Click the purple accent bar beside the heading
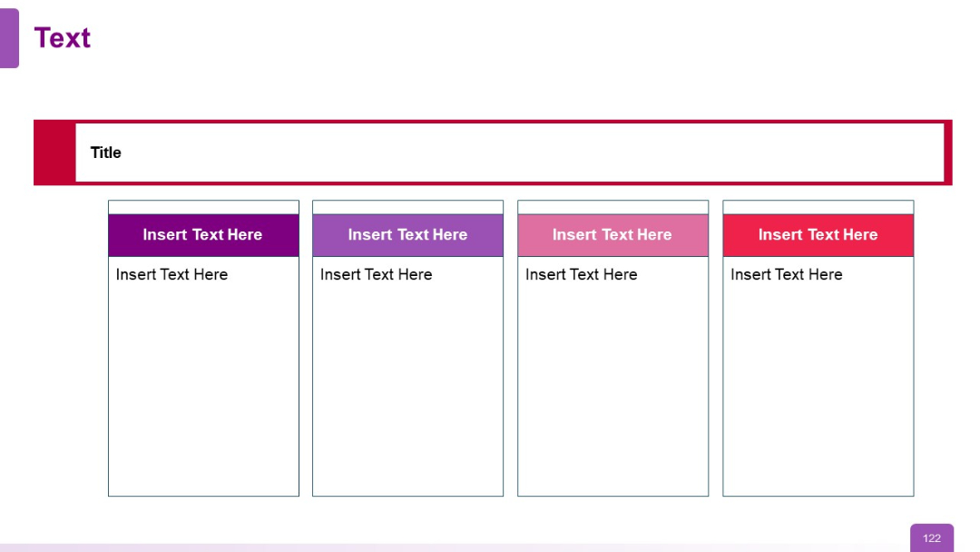 [x=11, y=37]
